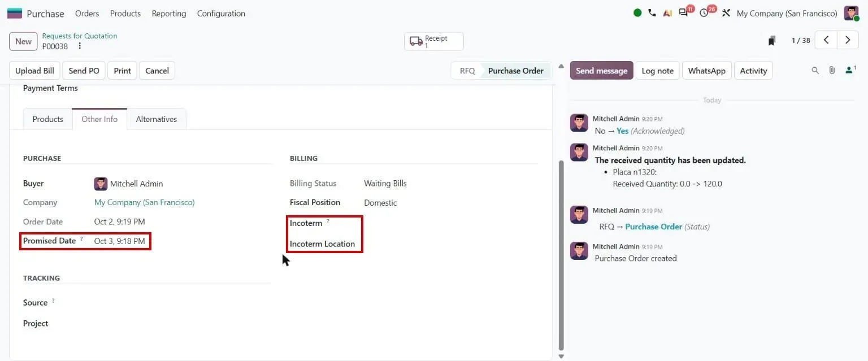Select the Other Info tab
This screenshot has width=868, height=361.
pyautogui.click(x=99, y=119)
